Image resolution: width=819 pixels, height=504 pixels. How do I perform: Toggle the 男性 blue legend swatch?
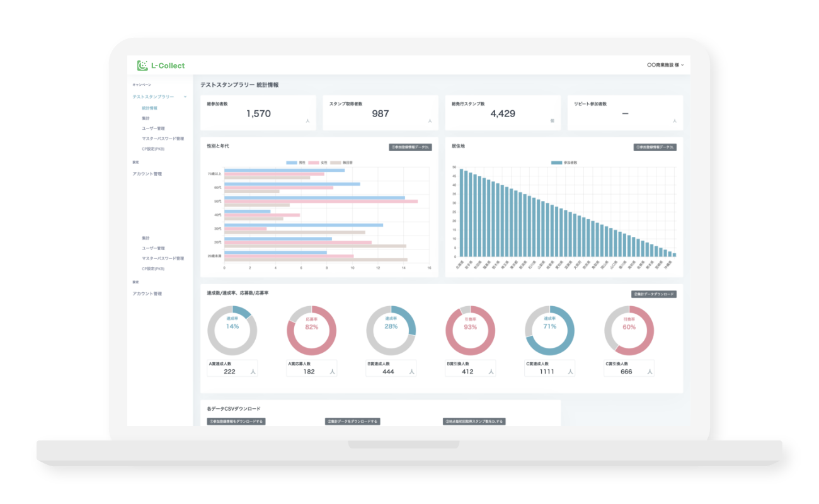point(291,163)
